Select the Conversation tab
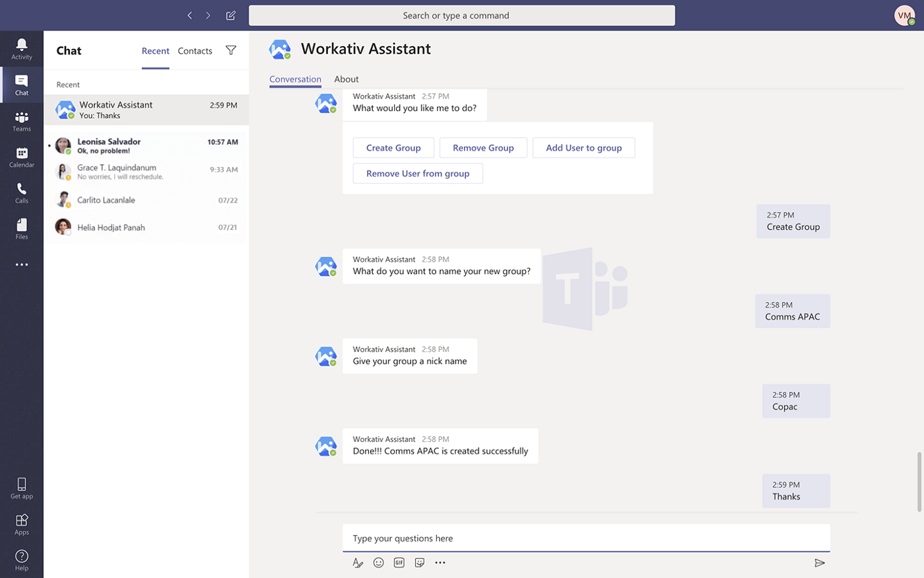This screenshot has width=924, height=578. (x=295, y=79)
